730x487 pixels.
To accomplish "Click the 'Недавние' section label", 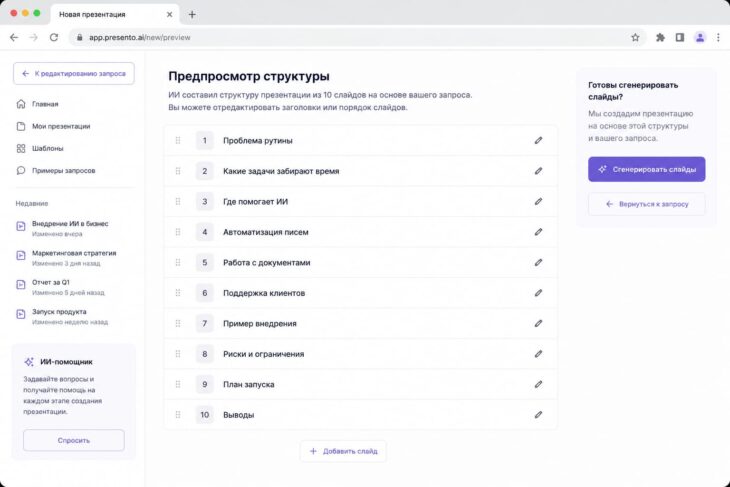I will [x=32, y=203].
